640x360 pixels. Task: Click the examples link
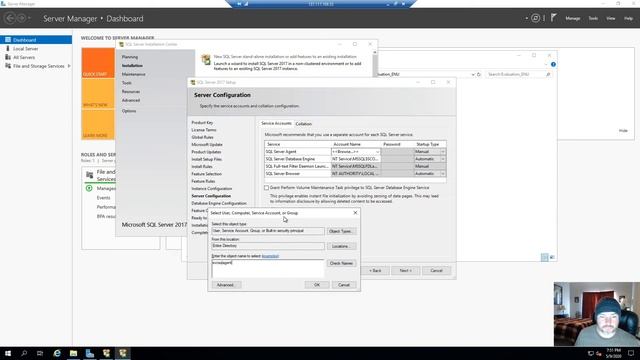click(x=270, y=256)
